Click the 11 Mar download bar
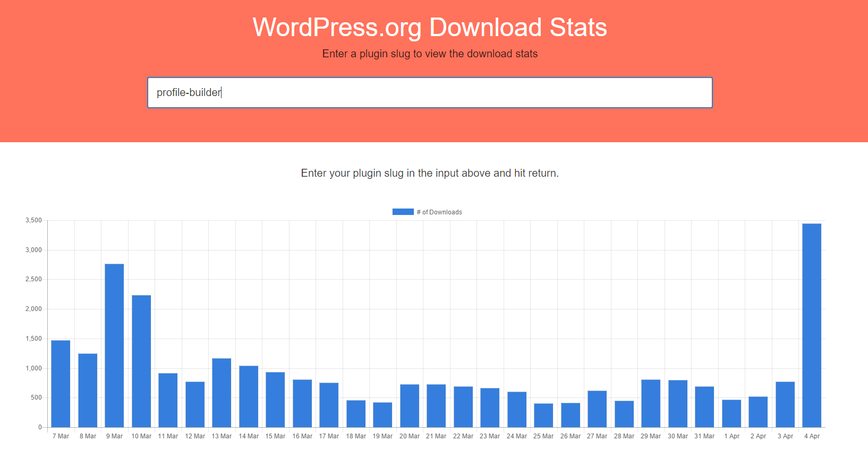The image size is (868, 458). point(168,400)
